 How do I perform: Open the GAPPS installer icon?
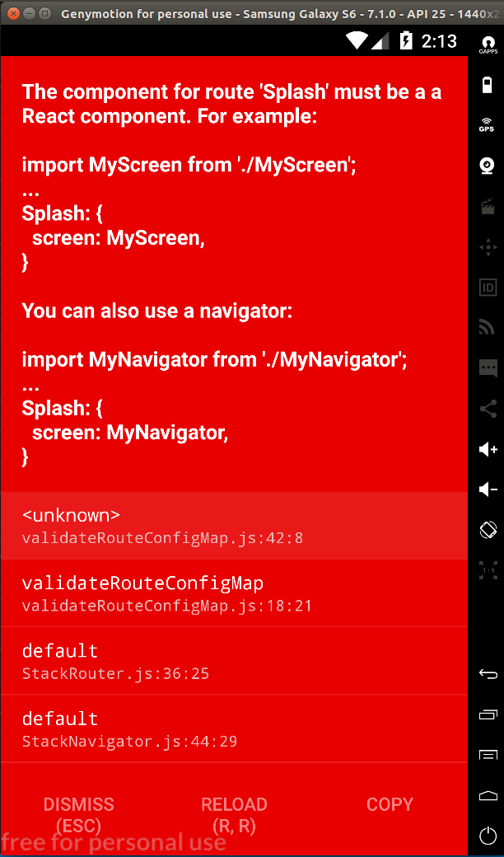tap(488, 46)
